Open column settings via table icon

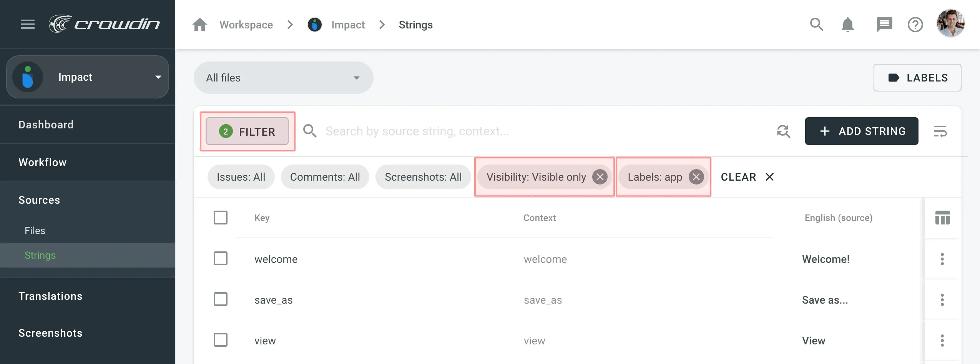coord(942,218)
